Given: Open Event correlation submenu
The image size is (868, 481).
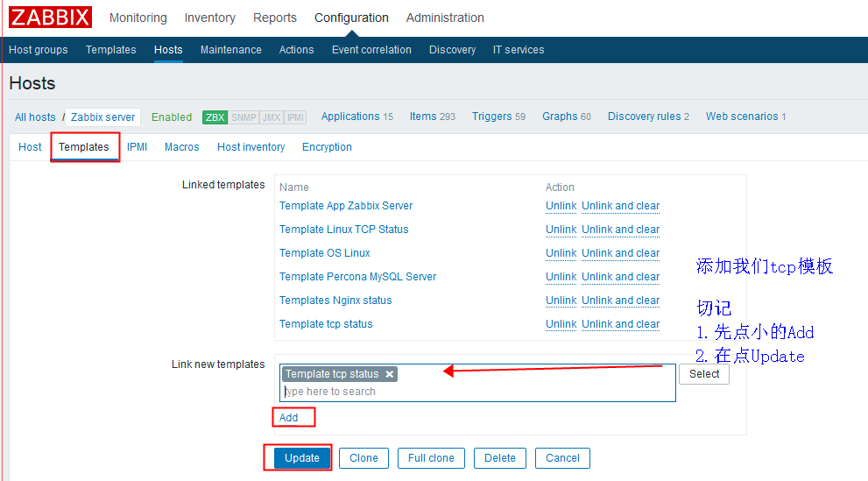Looking at the screenshot, I should click(371, 50).
